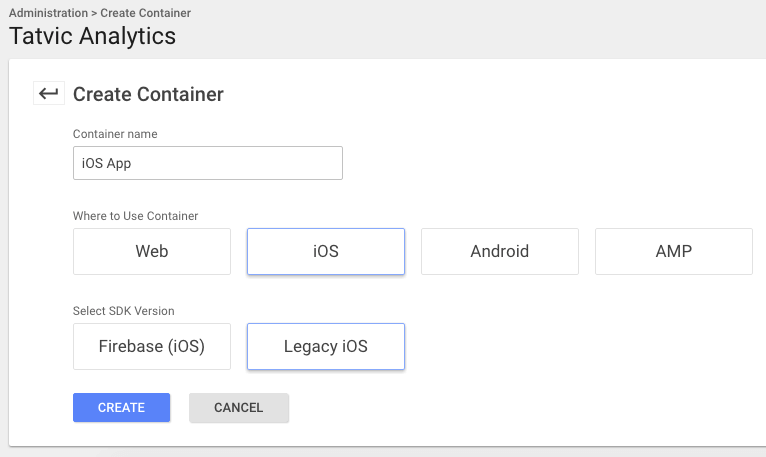The height and width of the screenshot is (457, 766).
Task: Click the Tatvic Analytics account title
Action: pos(92,36)
